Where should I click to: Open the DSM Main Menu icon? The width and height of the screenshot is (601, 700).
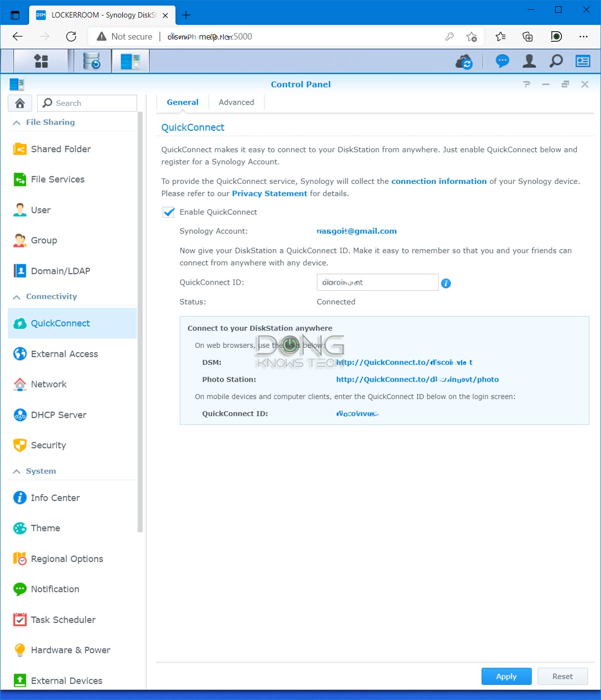(x=41, y=62)
